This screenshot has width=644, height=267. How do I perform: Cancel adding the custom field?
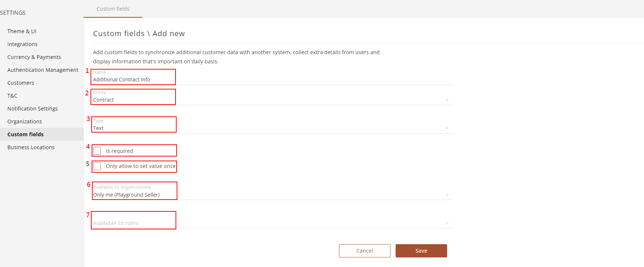pyautogui.click(x=364, y=251)
